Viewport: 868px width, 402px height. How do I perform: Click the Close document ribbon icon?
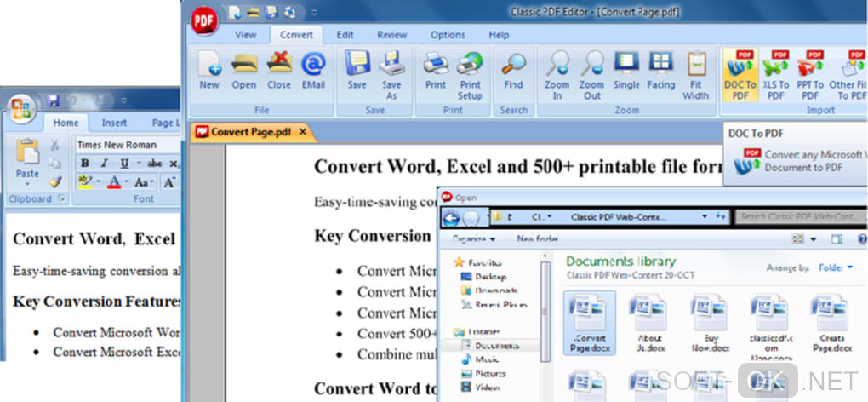point(279,70)
